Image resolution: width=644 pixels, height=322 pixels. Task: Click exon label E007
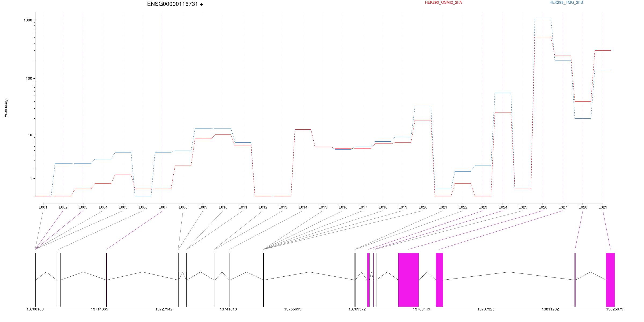click(163, 207)
